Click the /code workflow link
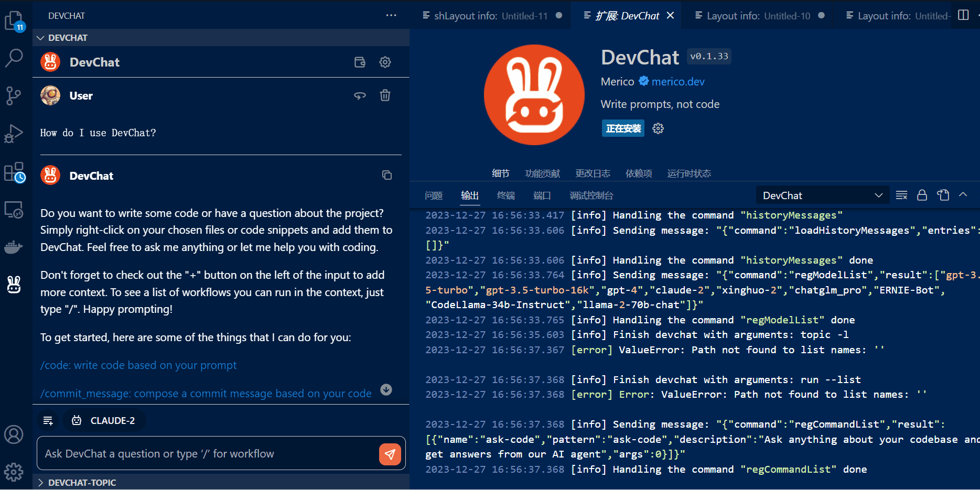Viewport: 980px width, 490px height. (x=138, y=365)
